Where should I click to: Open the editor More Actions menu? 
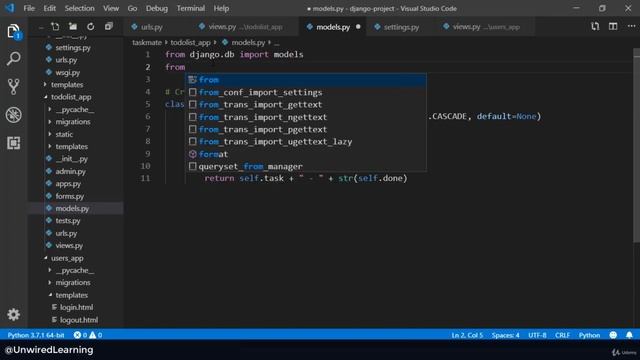coord(631,27)
